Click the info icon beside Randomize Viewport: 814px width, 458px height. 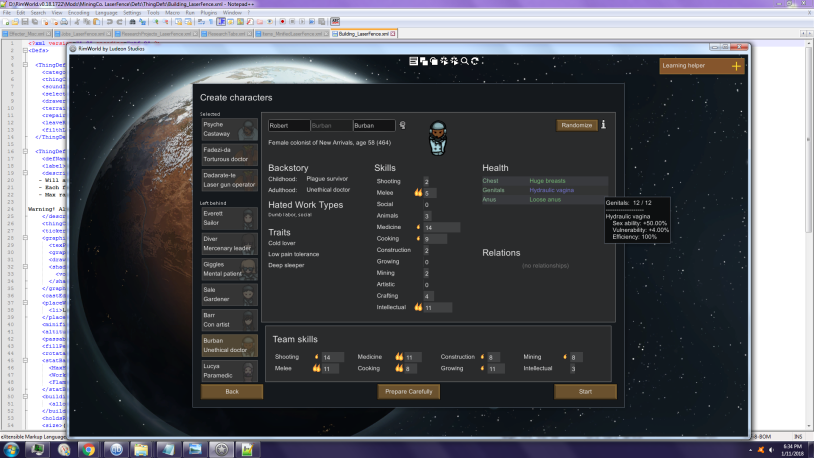coord(604,125)
